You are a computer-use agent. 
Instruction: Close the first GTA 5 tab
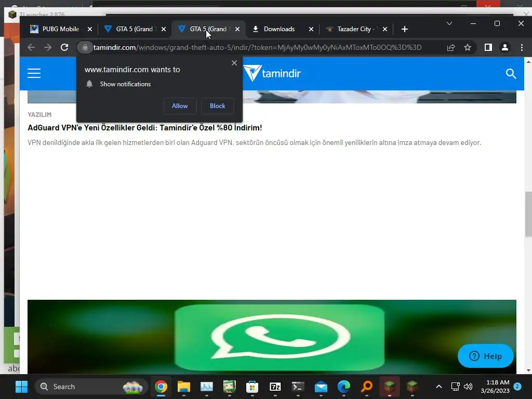[164, 29]
